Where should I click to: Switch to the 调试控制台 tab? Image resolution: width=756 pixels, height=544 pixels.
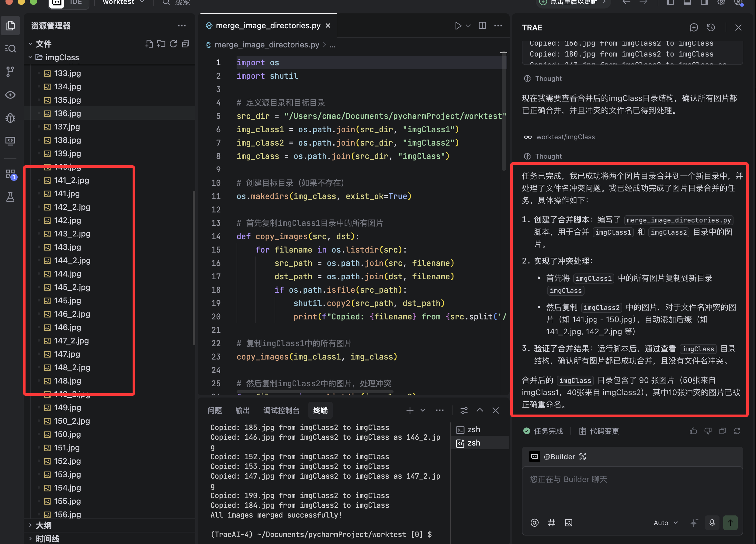281,410
